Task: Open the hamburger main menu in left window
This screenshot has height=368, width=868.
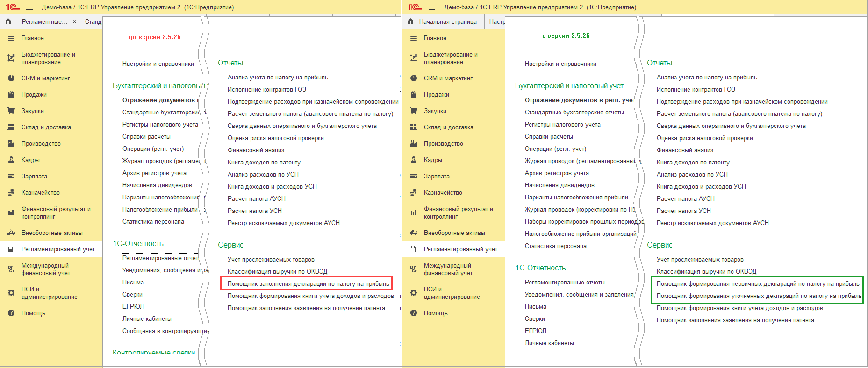Action: click(29, 7)
